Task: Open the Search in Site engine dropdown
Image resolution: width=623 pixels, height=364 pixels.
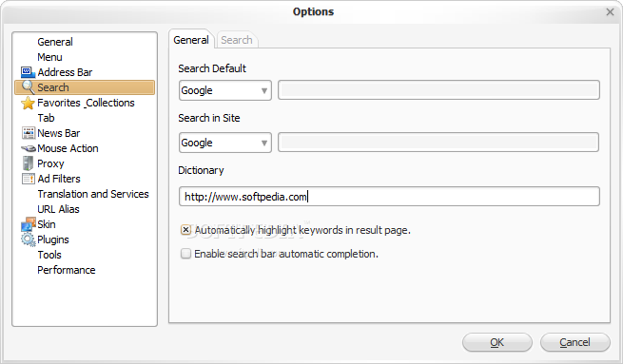Action: coord(224,143)
